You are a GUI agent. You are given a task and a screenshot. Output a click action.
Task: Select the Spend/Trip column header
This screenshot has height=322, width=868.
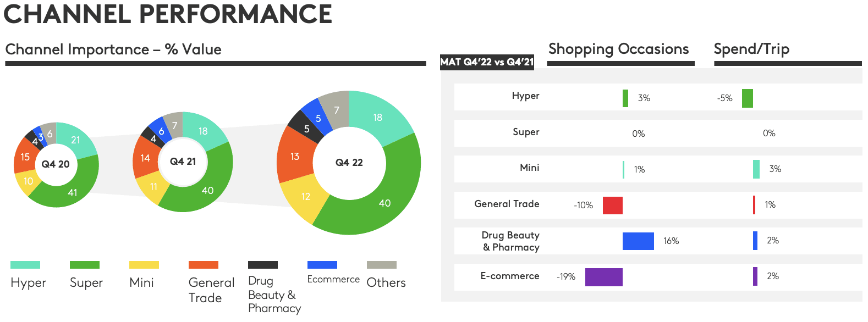tap(751, 49)
